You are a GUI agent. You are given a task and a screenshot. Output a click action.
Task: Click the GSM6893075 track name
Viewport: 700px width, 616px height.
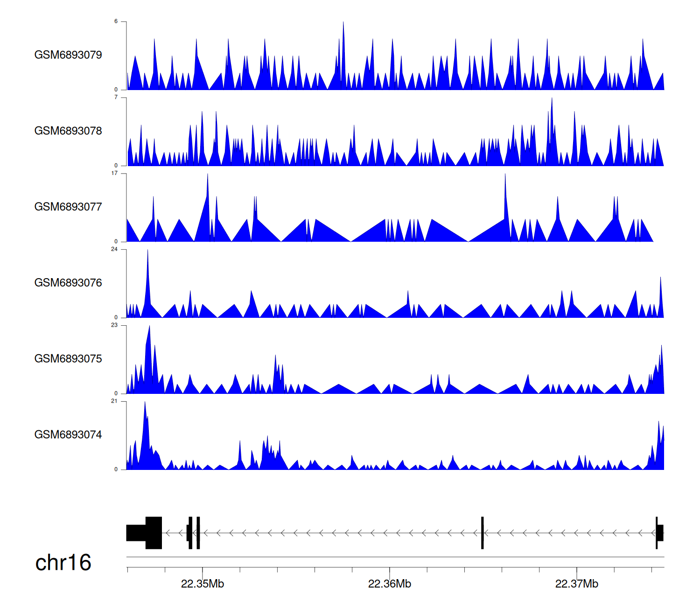click(68, 359)
